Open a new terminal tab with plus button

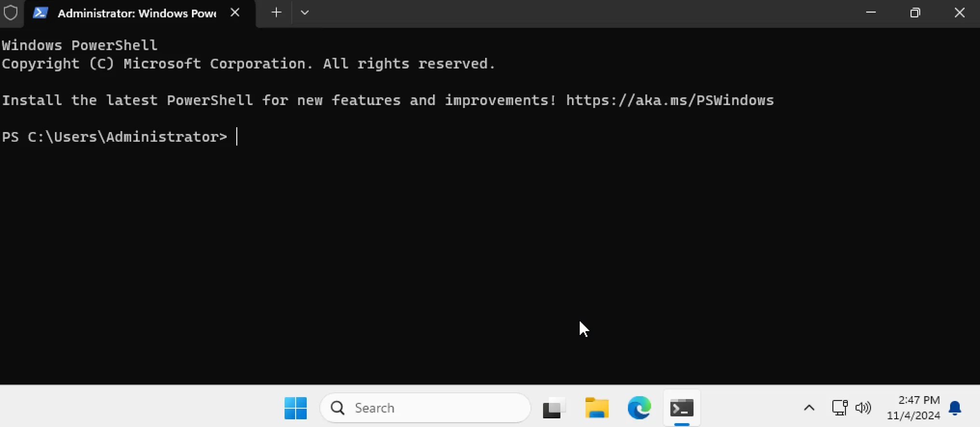pyautogui.click(x=276, y=13)
